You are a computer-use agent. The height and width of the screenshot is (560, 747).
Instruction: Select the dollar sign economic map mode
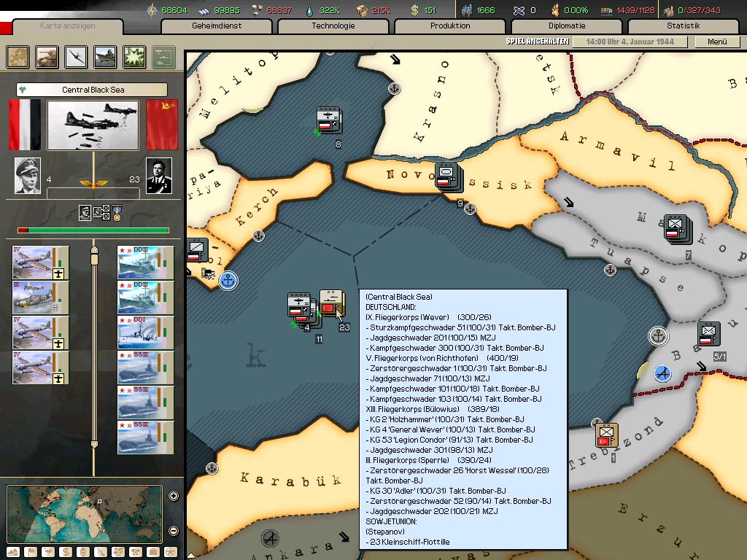click(66, 553)
